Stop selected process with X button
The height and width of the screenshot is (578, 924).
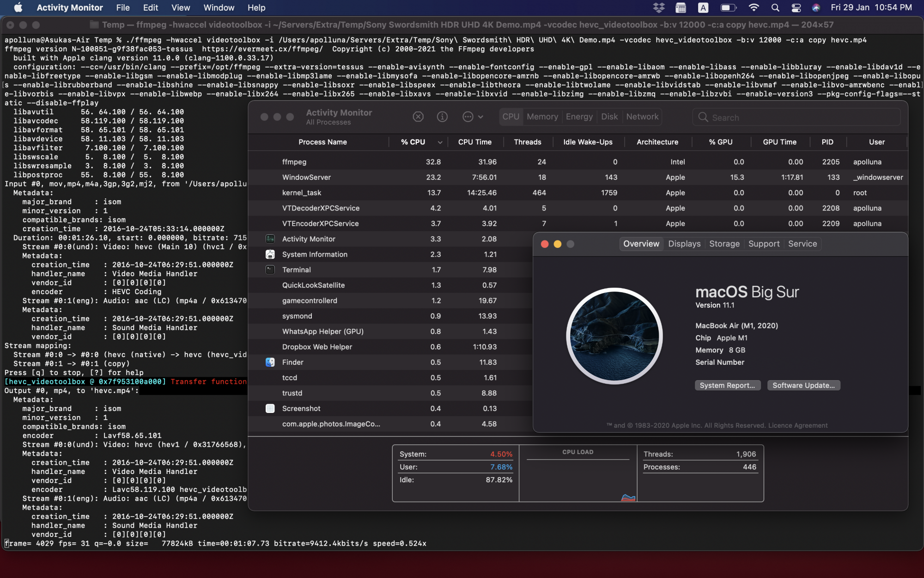coord(418,117)
